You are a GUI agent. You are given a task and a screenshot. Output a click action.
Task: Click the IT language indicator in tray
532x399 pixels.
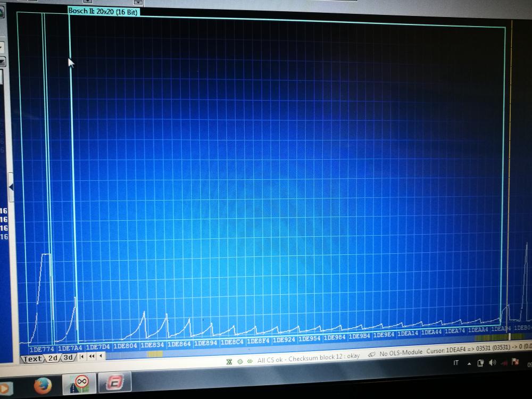click(456, 363)
